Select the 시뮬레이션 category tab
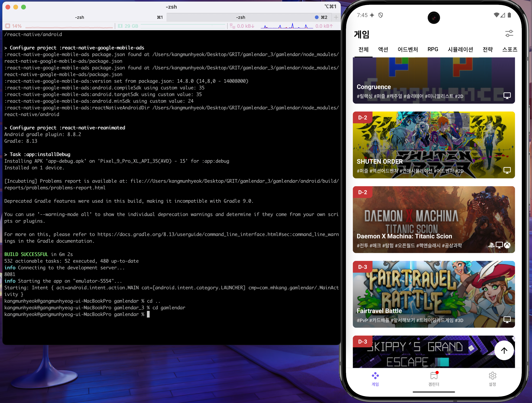 (x=460, y=49)
